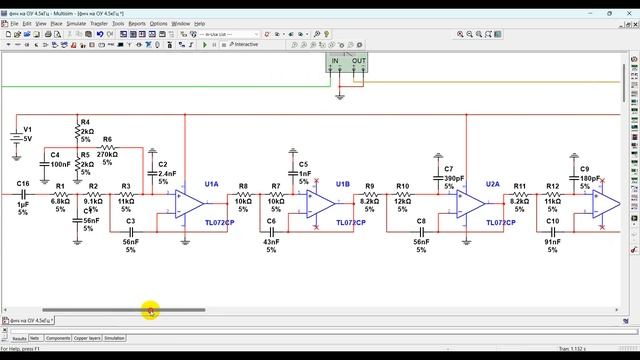Select capacitor C10 91nF

pyautogui.click(x=553, y=232)
